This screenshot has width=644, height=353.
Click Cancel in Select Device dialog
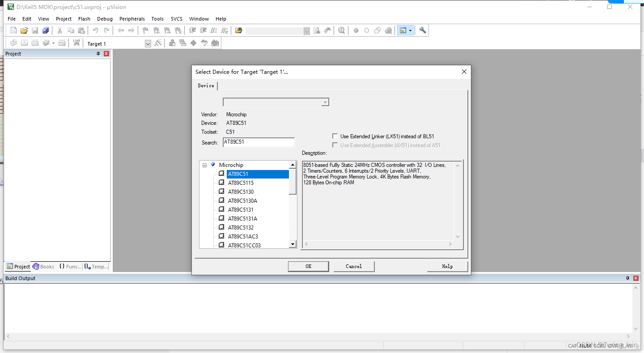354,266
